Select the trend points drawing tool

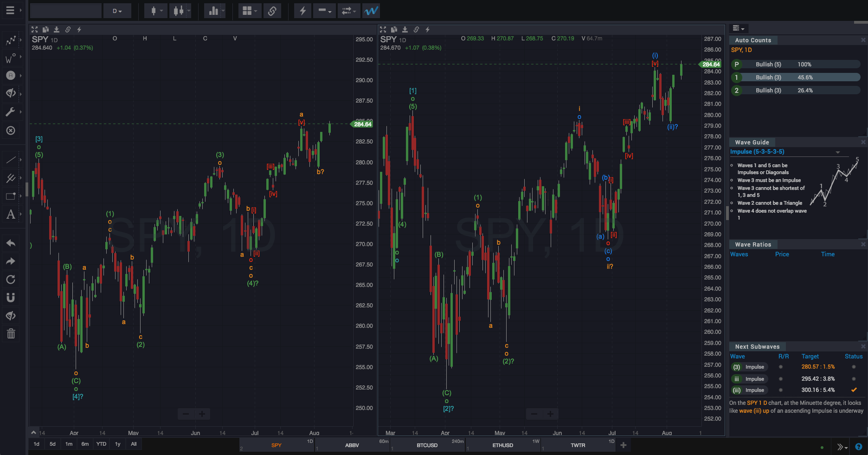tap(11, 41)
